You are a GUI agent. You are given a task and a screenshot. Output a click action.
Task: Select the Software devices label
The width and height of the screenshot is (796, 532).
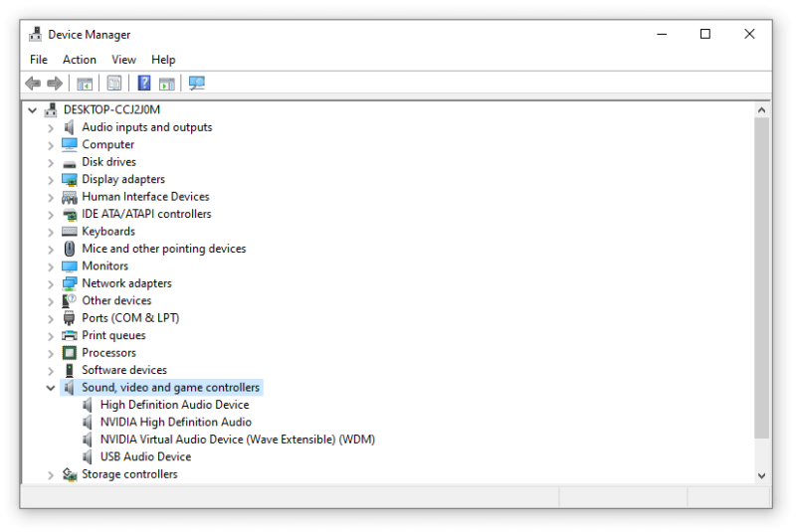(124, 370)
